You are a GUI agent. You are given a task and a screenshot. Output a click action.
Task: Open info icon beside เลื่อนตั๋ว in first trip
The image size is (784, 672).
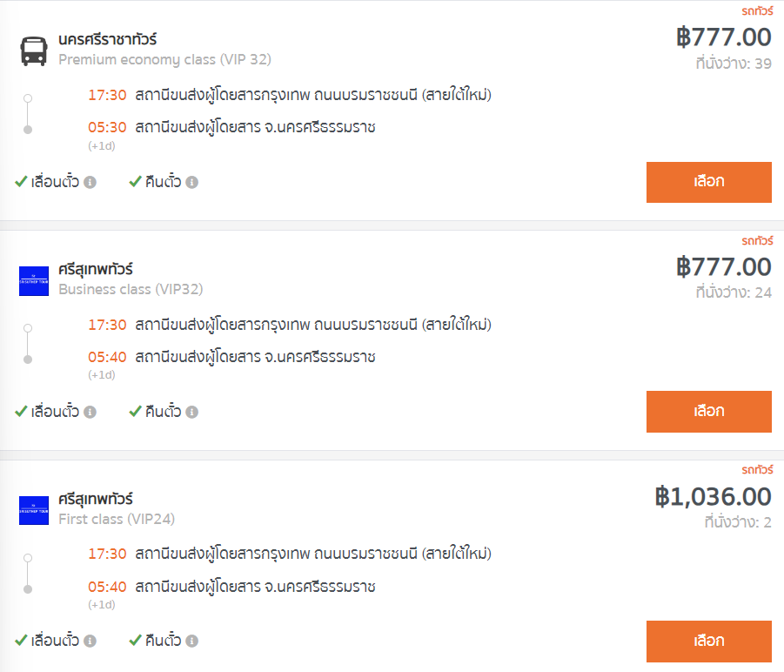(x=90, y=183)
